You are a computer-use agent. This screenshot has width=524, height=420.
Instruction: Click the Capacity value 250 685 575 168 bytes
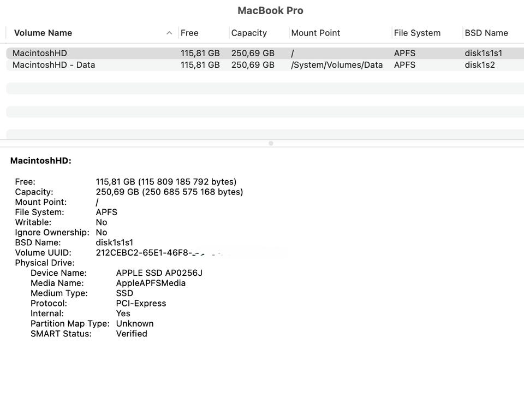(169, 192)
